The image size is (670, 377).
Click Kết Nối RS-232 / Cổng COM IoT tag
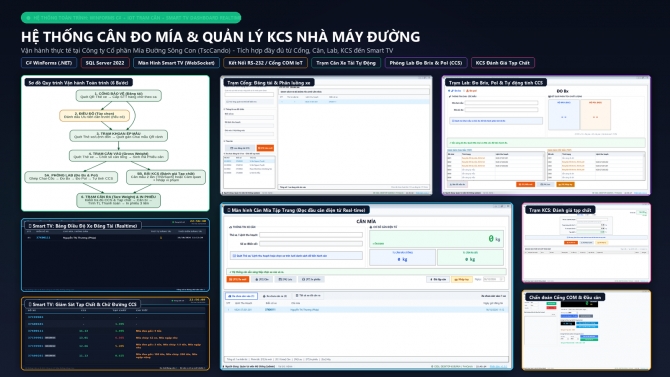265,63
